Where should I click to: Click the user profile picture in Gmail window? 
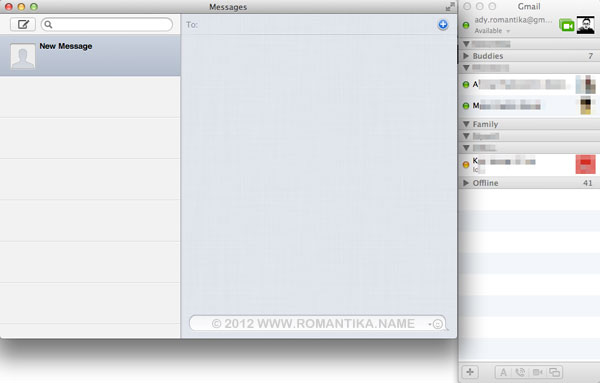(585, 25)
